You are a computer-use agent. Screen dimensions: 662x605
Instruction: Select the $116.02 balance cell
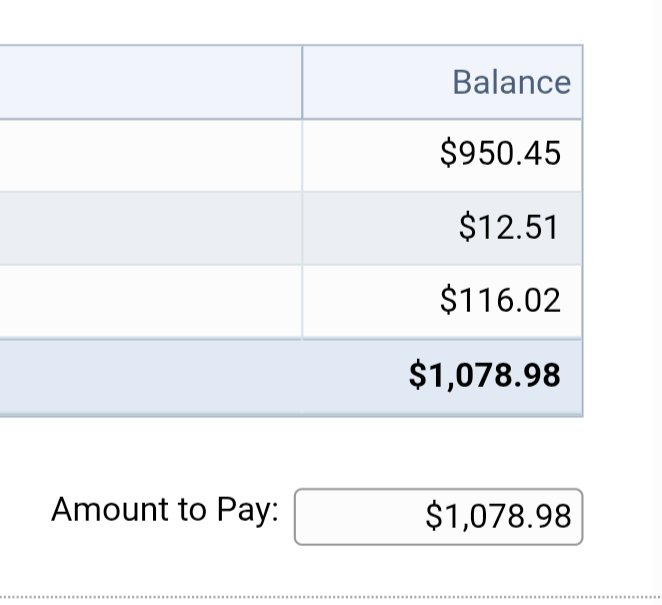point(500,301)
